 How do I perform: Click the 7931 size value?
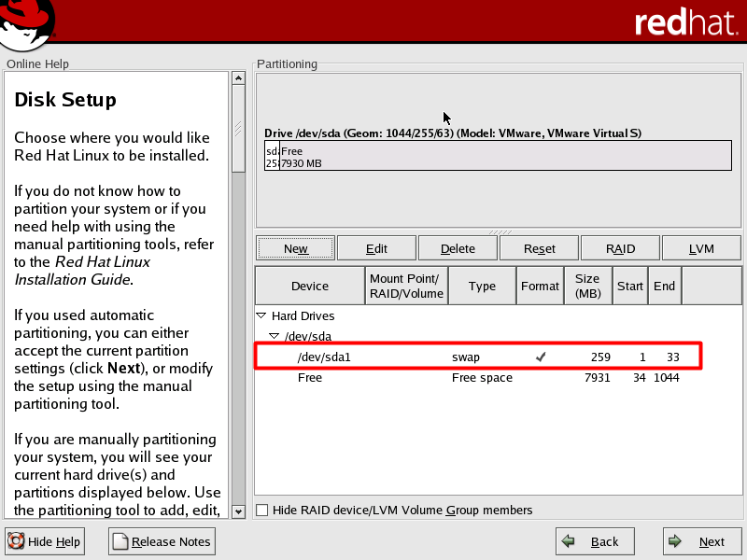tap(597, 378)
